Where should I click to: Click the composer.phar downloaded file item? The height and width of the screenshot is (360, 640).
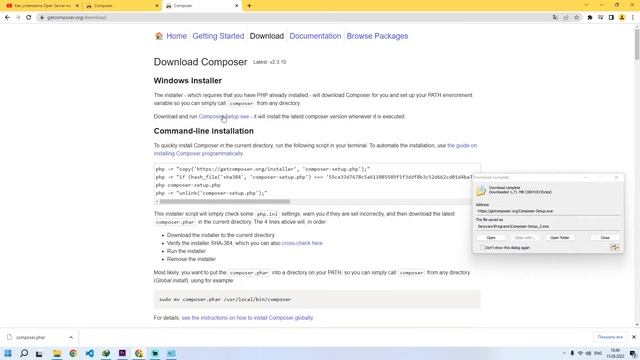tap(31, 338)
